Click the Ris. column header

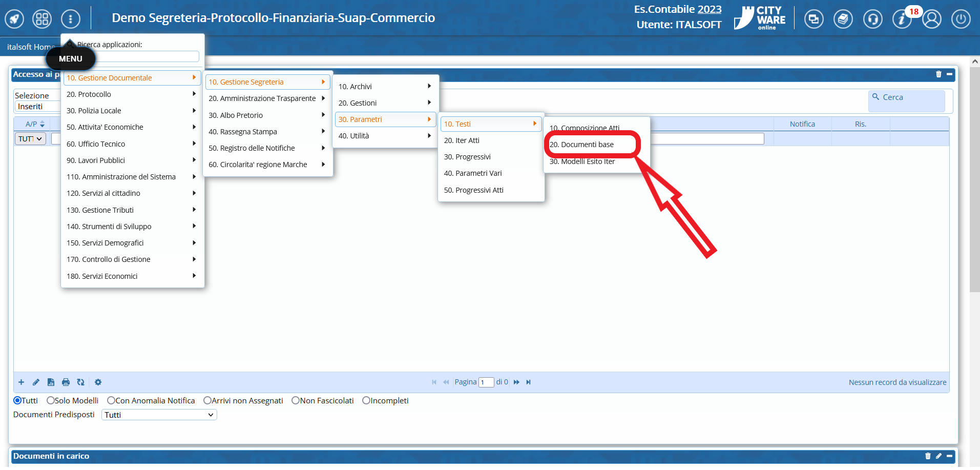pyautogui.click(x=861, y=124)
